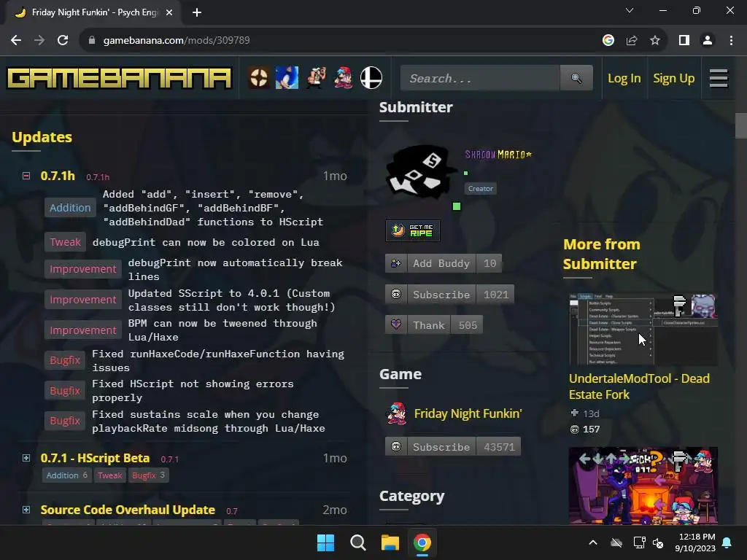The width and height of the screenshot is (747, 560).
Task: Open Chrome side panel
Action: [x=684, y=40]
